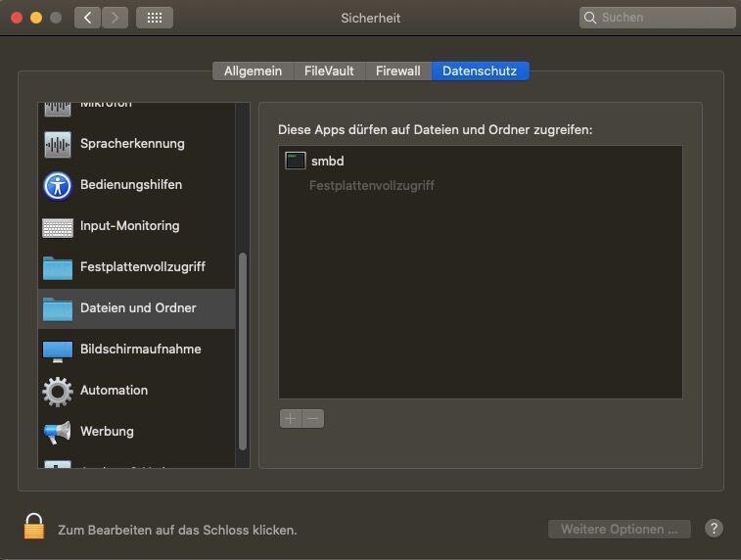Screen dimensions: 741x560
Task: Select the Datenschutz tab
Action: (481, 70)
